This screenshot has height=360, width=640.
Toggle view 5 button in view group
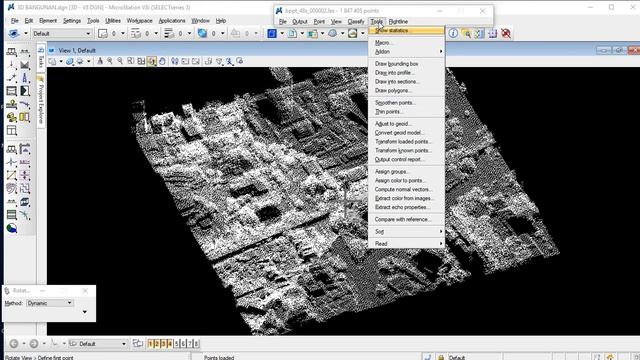click(x=176, y=344)
